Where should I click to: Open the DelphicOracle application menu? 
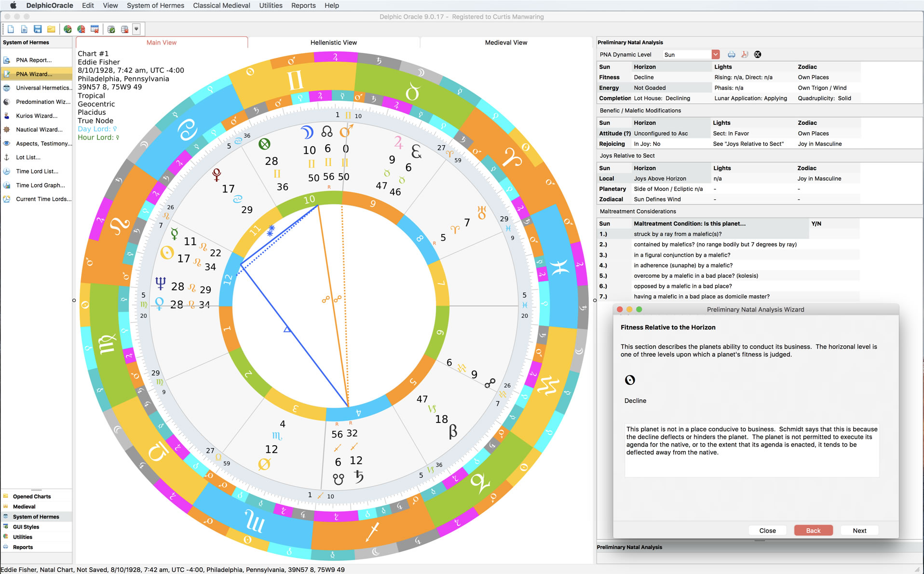pyautogui.click(x=50, y=5)
